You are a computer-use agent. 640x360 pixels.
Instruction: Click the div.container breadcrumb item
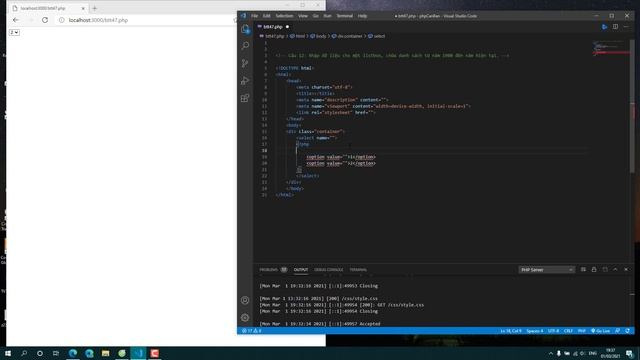[347, 36]
